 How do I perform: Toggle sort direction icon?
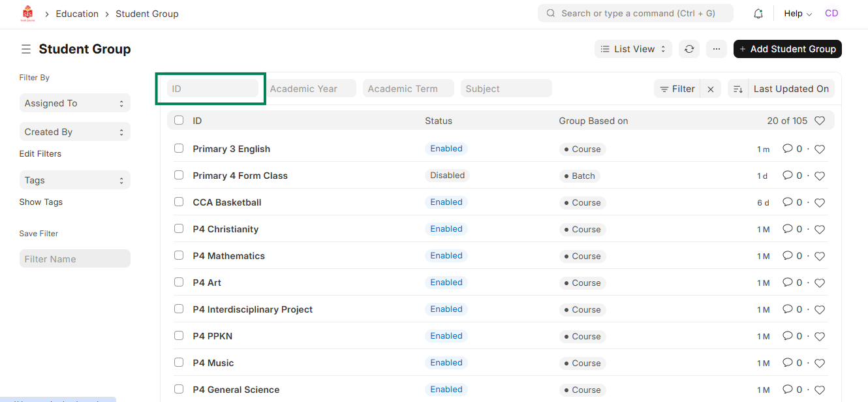738,89
